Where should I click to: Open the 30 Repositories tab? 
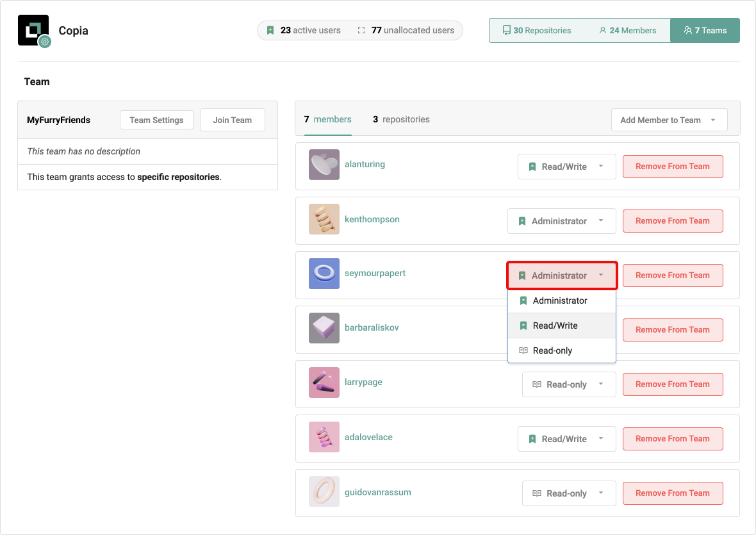coord(537,30)
